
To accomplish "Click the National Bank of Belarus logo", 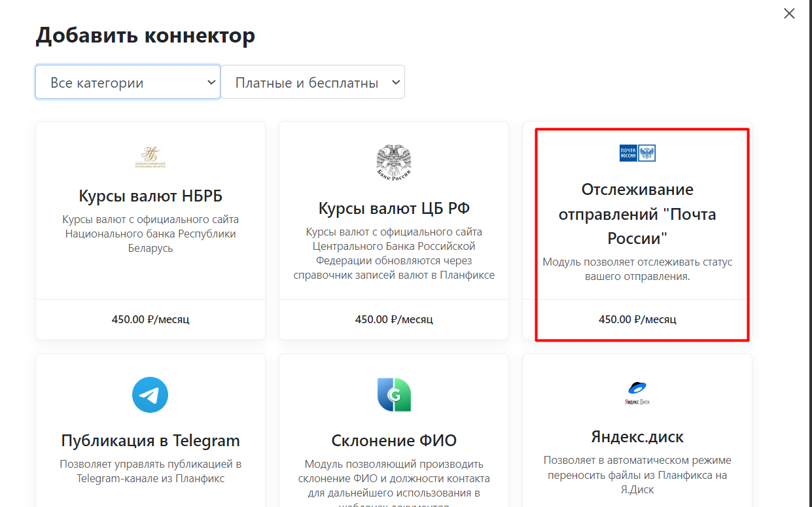I will tap(150, 157).
